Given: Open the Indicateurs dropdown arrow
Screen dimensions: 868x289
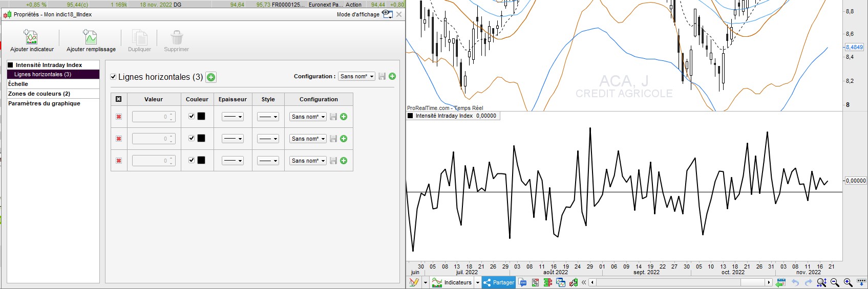Looking at the screenshot, I should coord(478,282).
